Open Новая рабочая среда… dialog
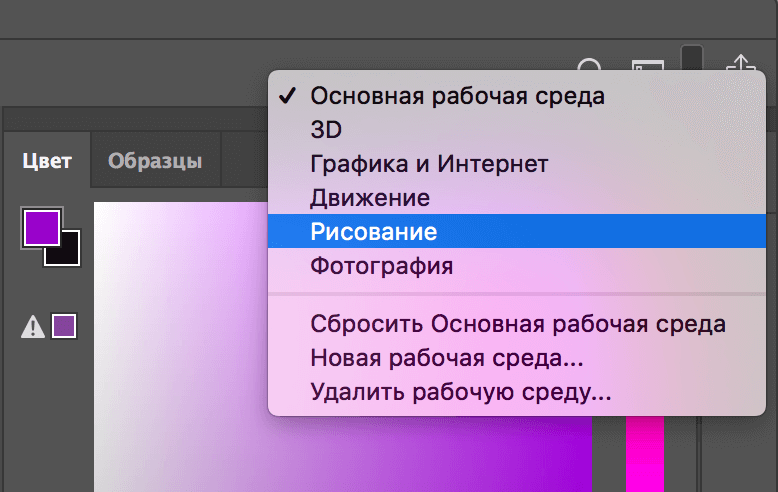This screenshot has height=492, width=778. tap(517, 358)
